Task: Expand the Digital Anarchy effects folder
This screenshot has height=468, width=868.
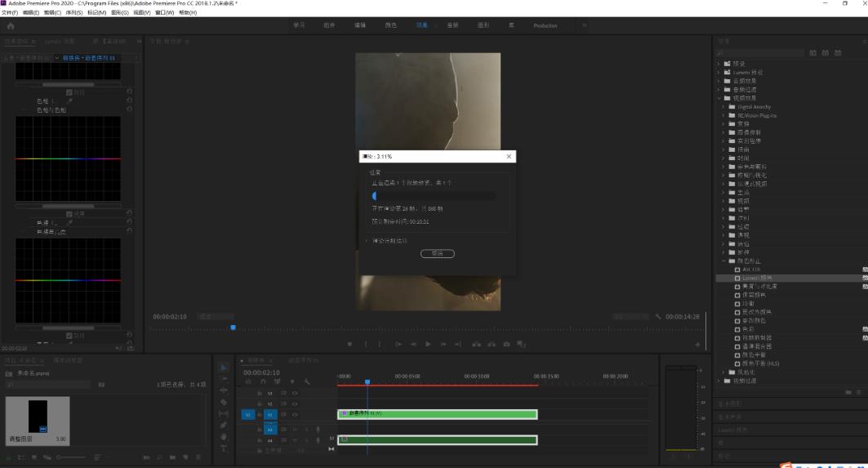Action: point(723,107)
